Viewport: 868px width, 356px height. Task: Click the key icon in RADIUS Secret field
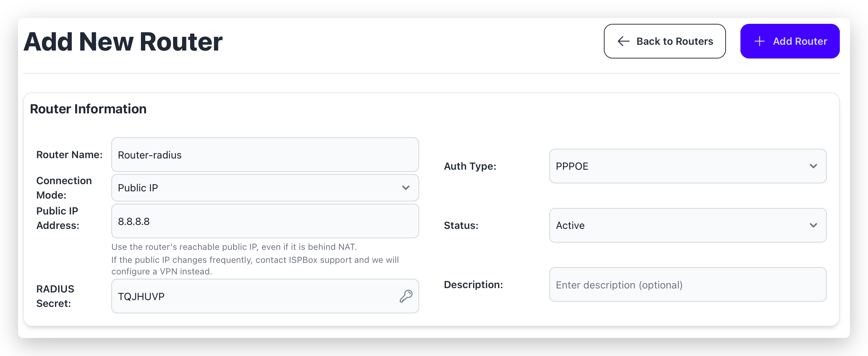click(x=406, y=296)
